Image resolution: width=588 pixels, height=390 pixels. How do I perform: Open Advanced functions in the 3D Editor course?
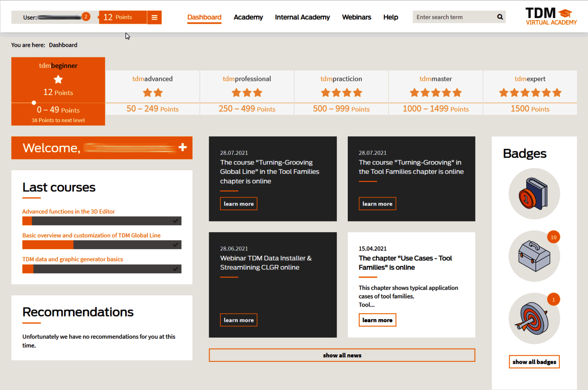(69, 212)
